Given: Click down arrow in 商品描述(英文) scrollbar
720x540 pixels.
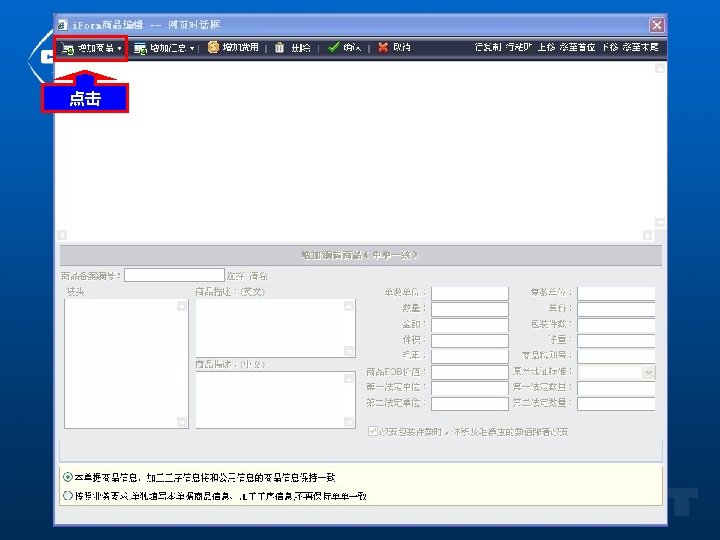Looking at the screenshot, I should coord(349,351).
